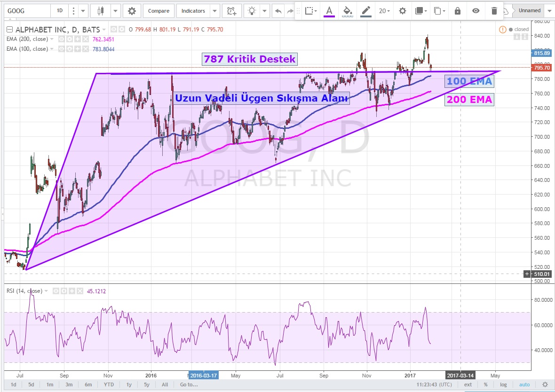
Task: Open the text color tool
Action: 329,11
